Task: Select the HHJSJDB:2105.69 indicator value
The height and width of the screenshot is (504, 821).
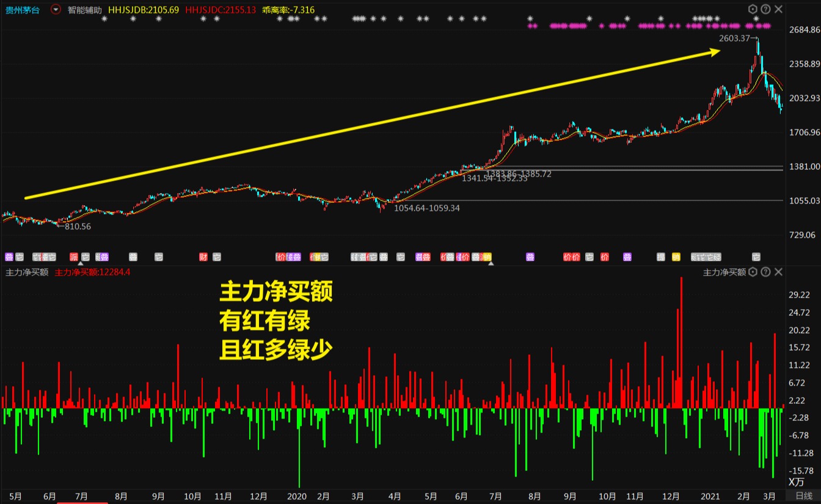Action: [x=144, y=10]
